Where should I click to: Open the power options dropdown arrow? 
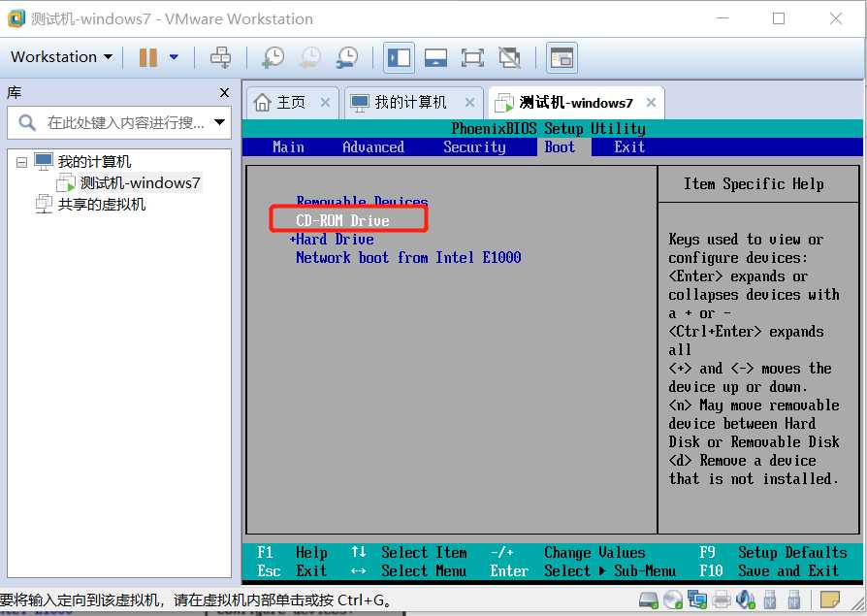pos(174,57)
